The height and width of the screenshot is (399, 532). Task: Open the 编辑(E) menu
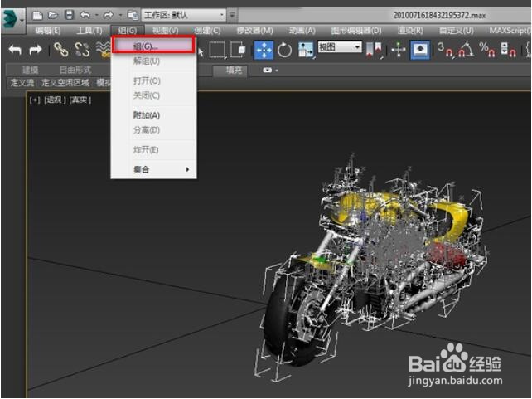[x=48, y=31]
